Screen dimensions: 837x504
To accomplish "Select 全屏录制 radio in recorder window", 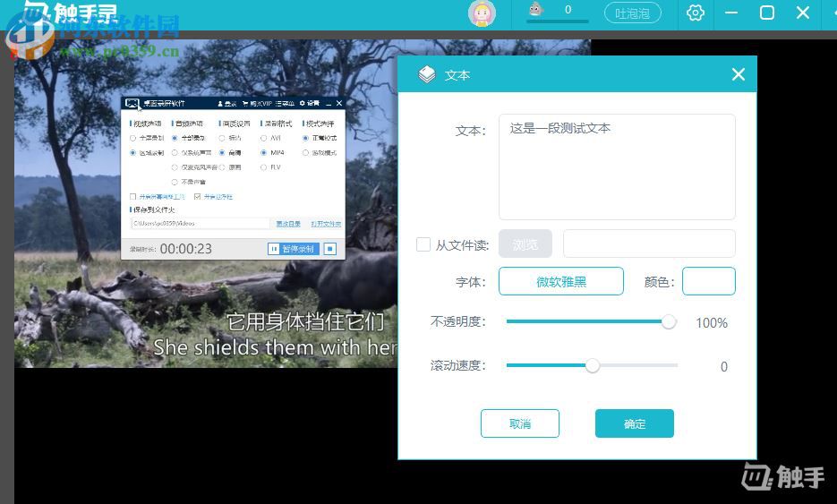I will 132,138.
